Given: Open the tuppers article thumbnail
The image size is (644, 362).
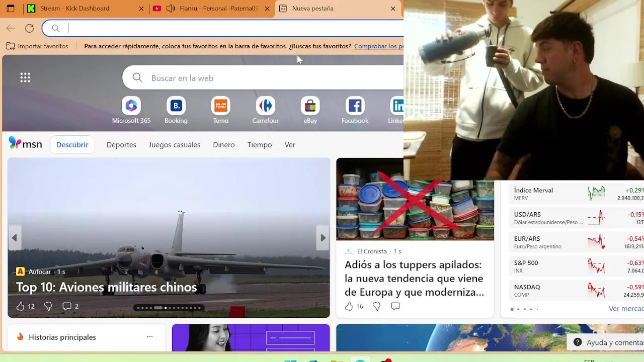Looking at the screenshot, I should [415, 199].
